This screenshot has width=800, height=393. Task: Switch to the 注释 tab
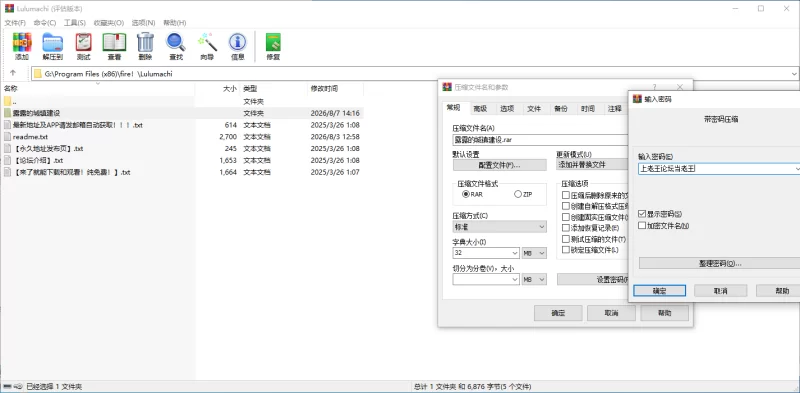click(x=614, y=109)
